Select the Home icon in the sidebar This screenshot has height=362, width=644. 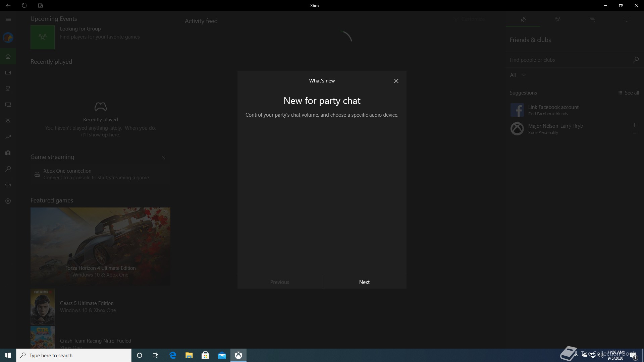click(8, 56)
